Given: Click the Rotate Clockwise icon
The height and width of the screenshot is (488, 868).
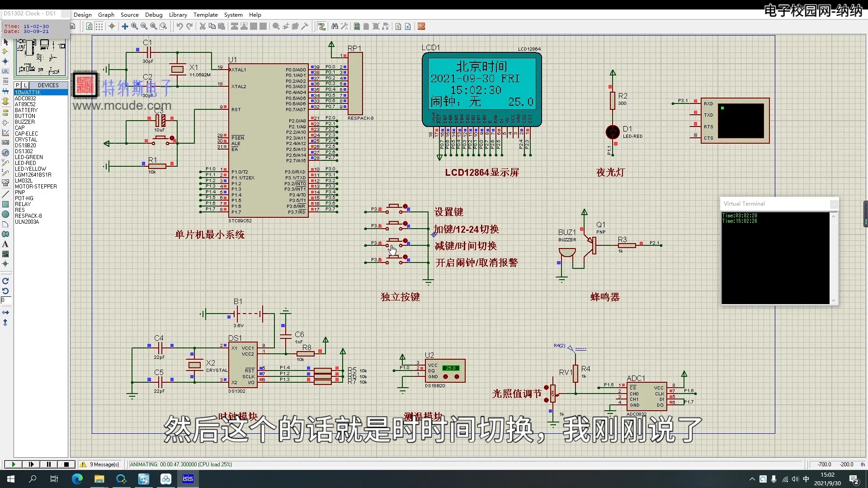Looking at the screenshot, I should pos(5,281).
